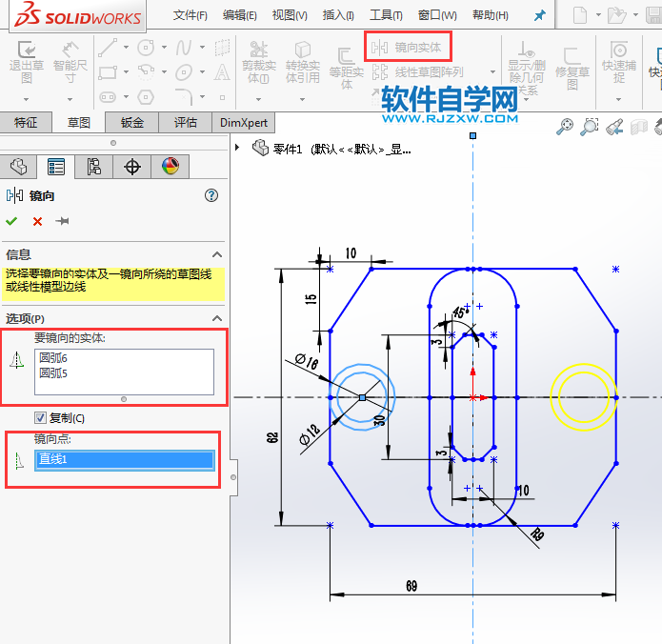Click Convert Entities (转换实体引用) icon
The width and height of the screenshot is (662, 644).
coord(302,50)
